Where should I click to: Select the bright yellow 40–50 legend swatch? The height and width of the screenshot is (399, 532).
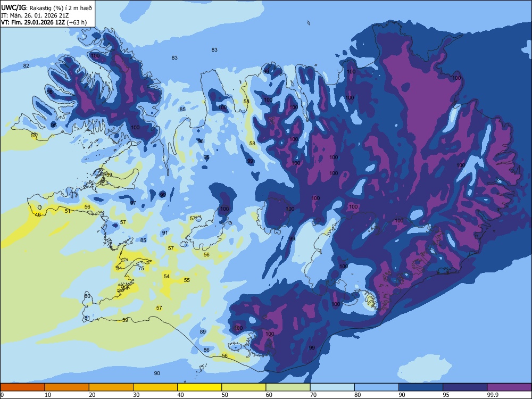pyautogui.click(x=199, y=387)
